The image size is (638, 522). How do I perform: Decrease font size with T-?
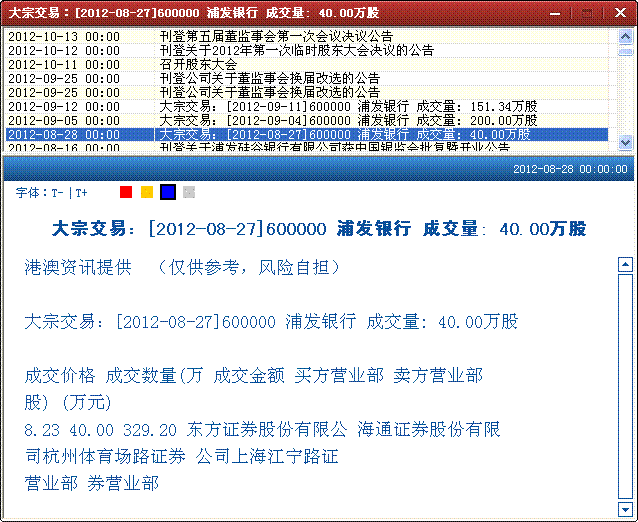(x=57, y=193)
